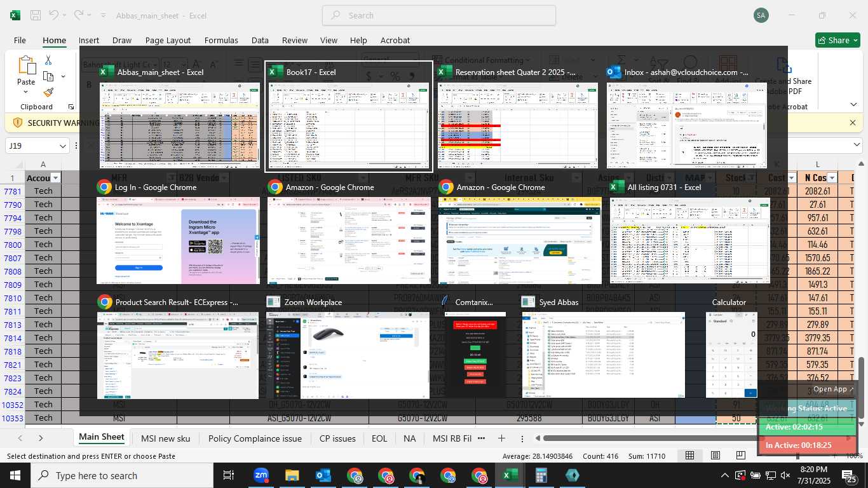The width and height of the screenshot is (868, 488).
Task: Switch to Normal view in the status bar
Action: (x=689, y=456)
